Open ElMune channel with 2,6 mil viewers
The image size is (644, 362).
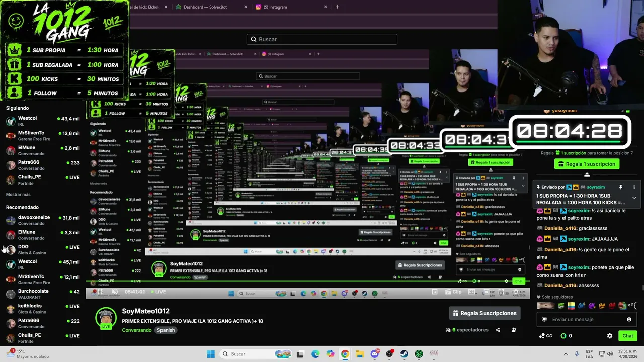tap(43, 150)
